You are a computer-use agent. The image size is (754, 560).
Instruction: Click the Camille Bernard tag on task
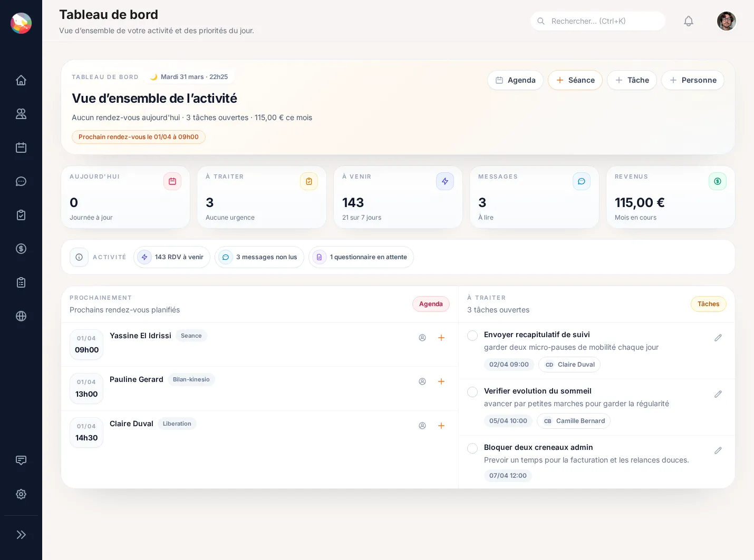[574, 421]
